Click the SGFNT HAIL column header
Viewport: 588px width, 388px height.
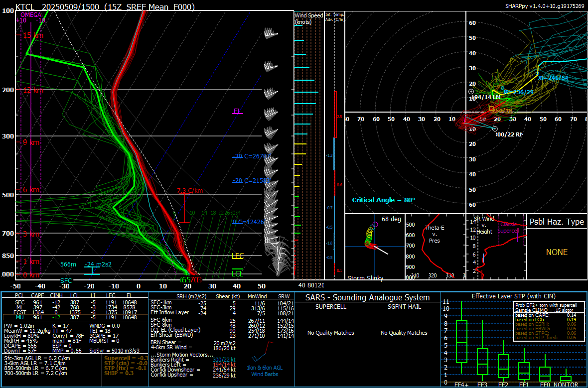[x=404, y=307]
